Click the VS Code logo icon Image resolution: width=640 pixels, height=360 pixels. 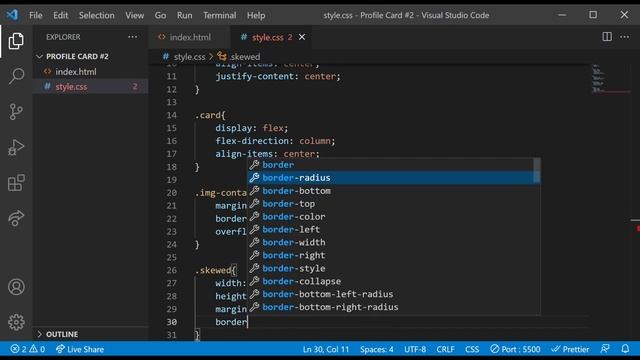click(x=12, y=15)
